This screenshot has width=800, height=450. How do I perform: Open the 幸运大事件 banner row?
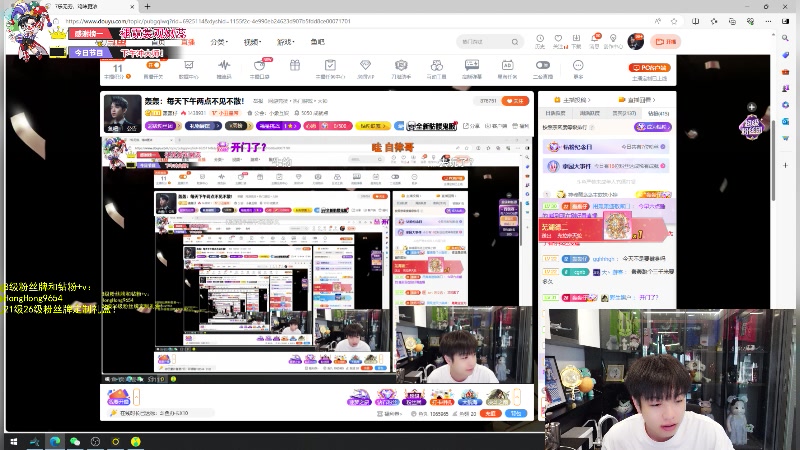[606, 166]
